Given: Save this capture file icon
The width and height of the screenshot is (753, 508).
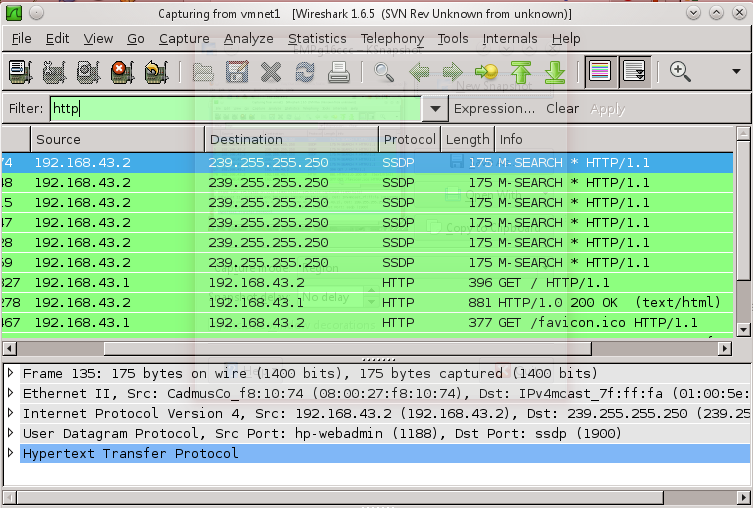Looking at the screenshot, I should pos(237,72).
